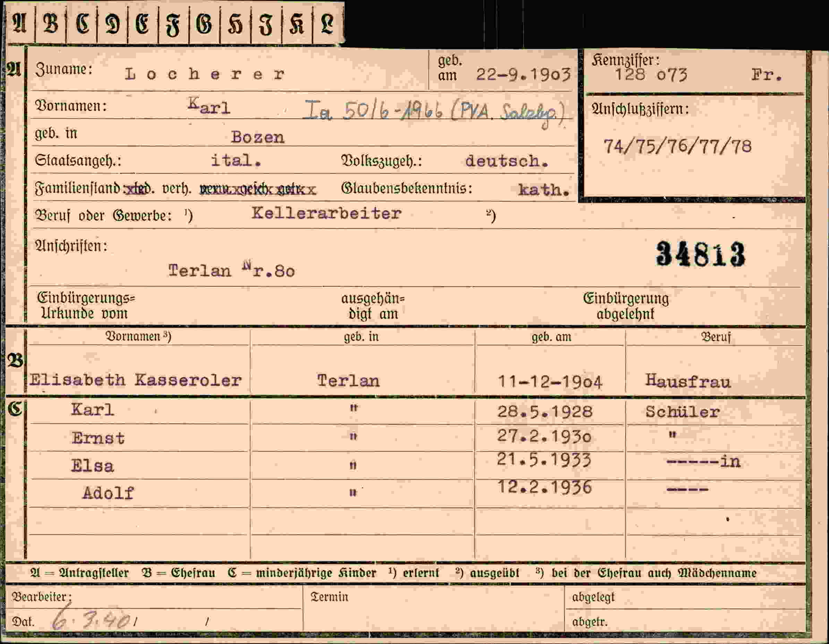
Task: Click the index tab letter A
Action: (19, 24)
